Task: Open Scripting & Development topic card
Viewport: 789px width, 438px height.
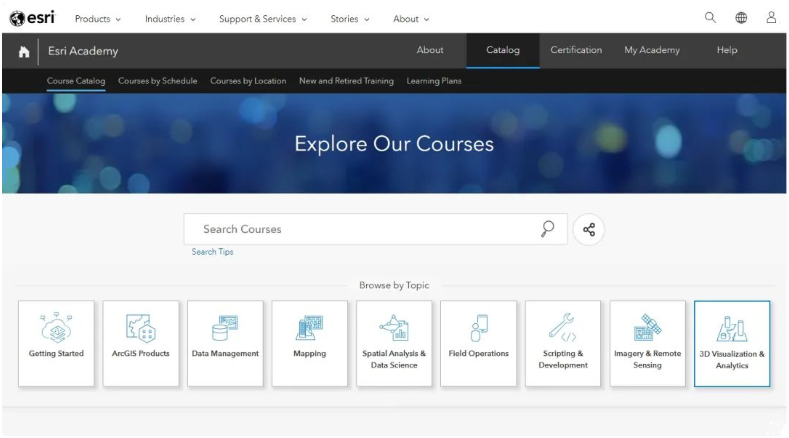Action: pos(563,343)
